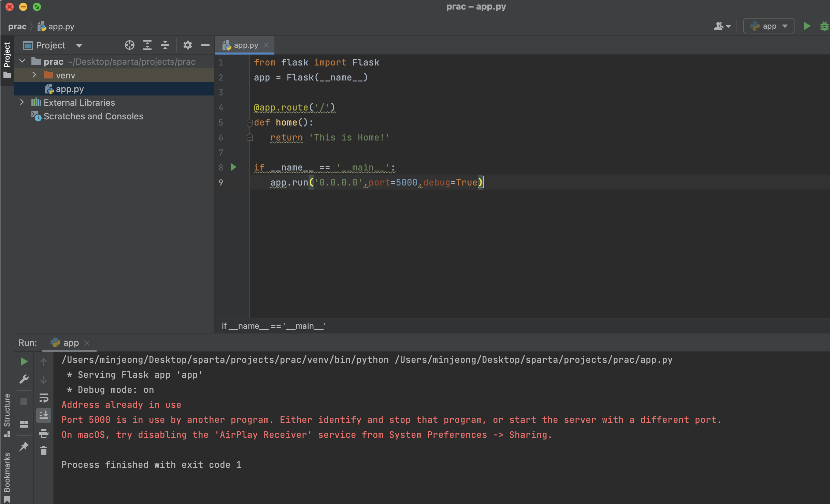The image size is (830, 504).
Task: Open the user account icon menu
Action: coord(722,26)
